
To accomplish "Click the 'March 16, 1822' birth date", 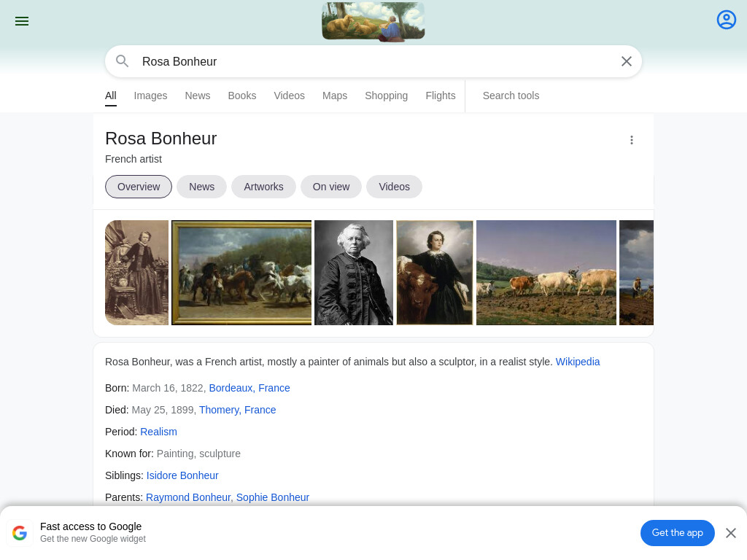I will click(169, 388).
